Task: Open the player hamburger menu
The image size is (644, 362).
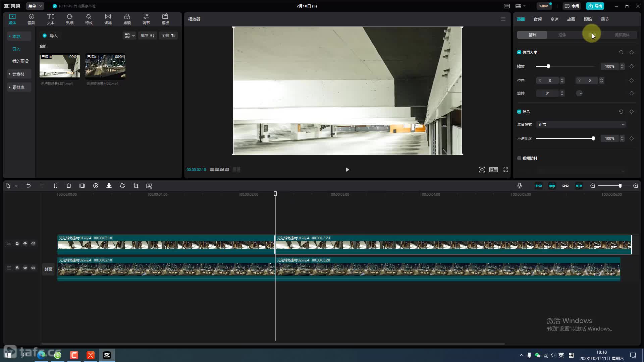Action: point(503,19)
